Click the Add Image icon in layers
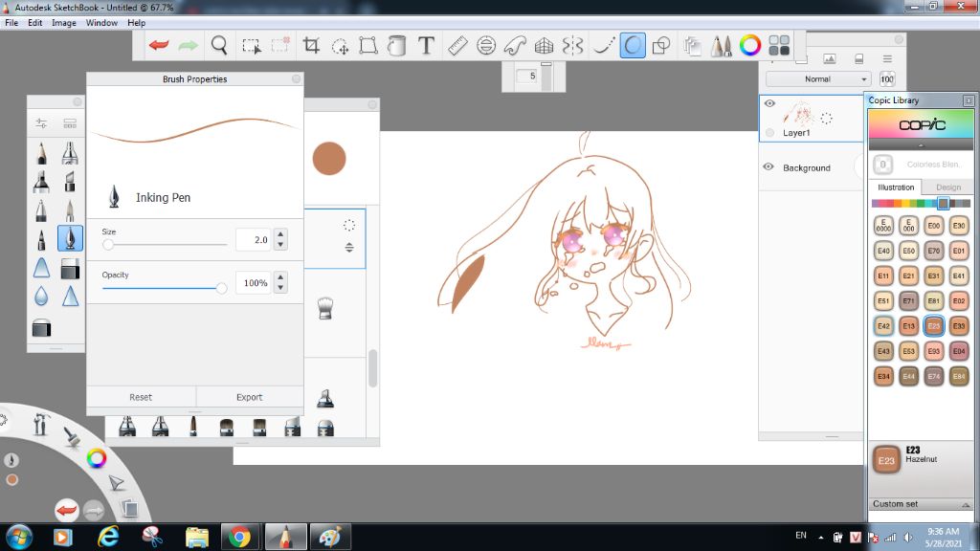980x551 pixels. click(830, 58)
